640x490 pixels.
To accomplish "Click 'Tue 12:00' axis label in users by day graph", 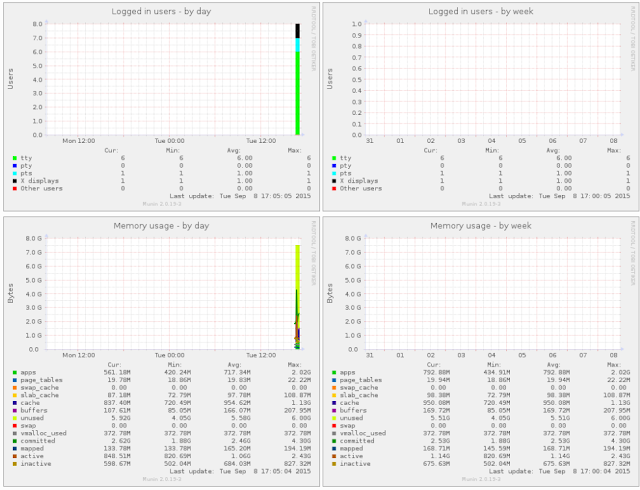I will (x=261, y=141).
